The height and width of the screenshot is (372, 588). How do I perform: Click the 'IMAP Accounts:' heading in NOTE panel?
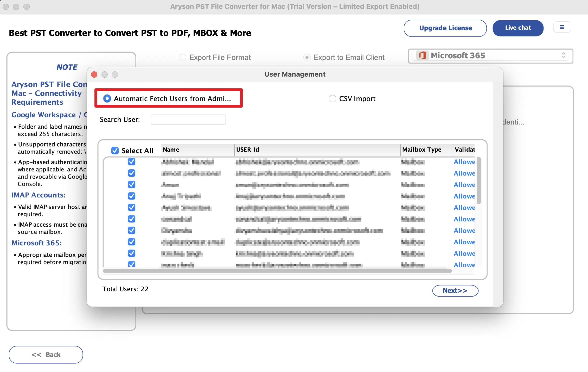click(38, 195)
